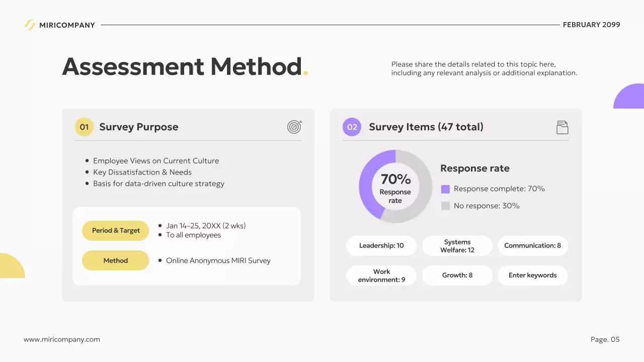Select the Systems Welfare: 12 tag
Image resolution: width=644 pixels, height=362 pixels.
(457, 246)
